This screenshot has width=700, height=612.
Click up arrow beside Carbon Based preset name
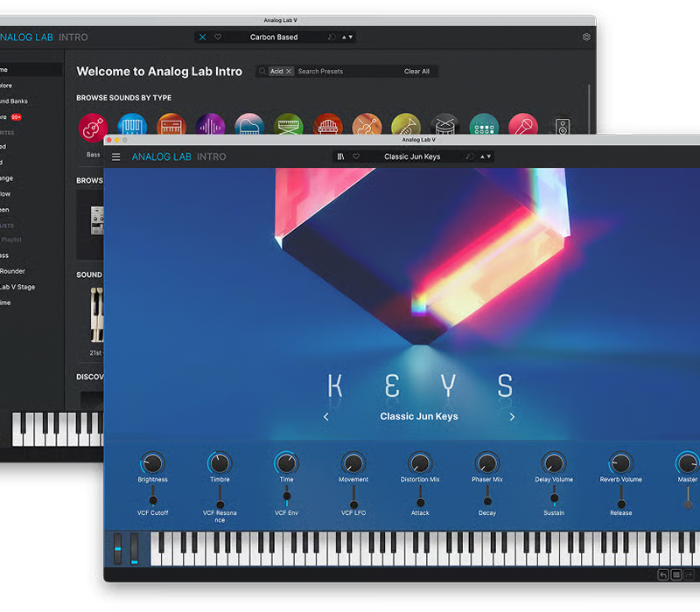[x=344, y=37]
